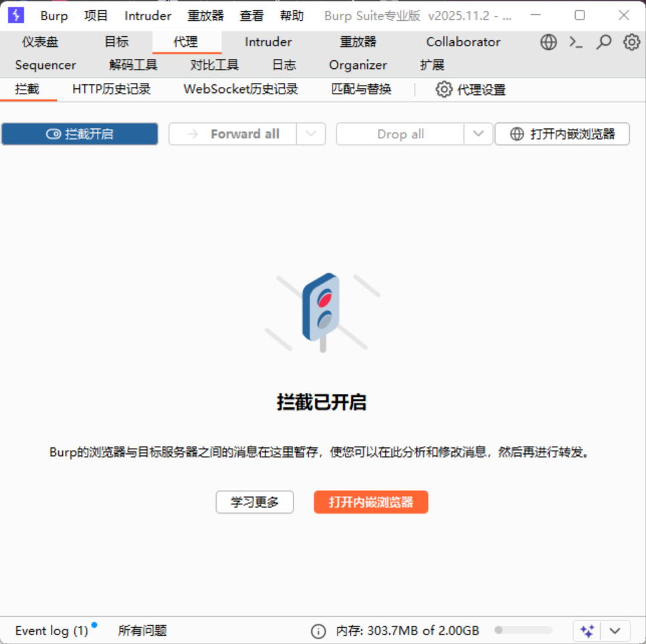Click the memory info circle icon
The height and width of the screenshot is (644, 646).
pyautogui.click(x=318, y=631)
